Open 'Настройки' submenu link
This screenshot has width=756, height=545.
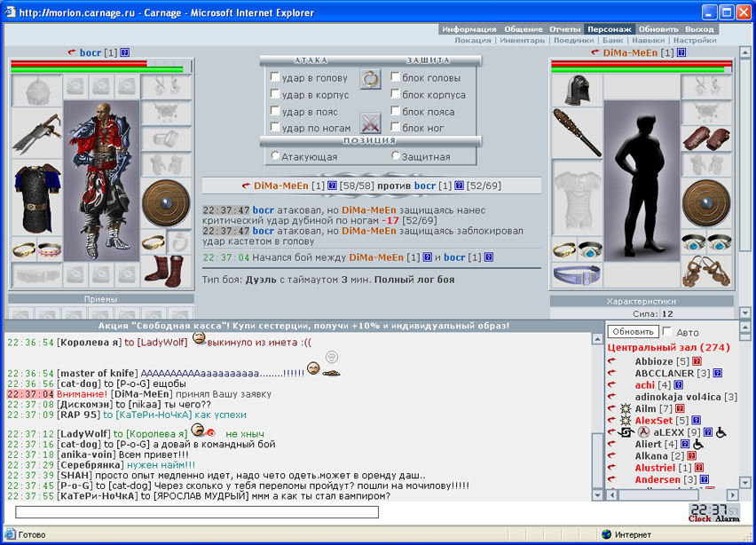click(x=694, y=41)
